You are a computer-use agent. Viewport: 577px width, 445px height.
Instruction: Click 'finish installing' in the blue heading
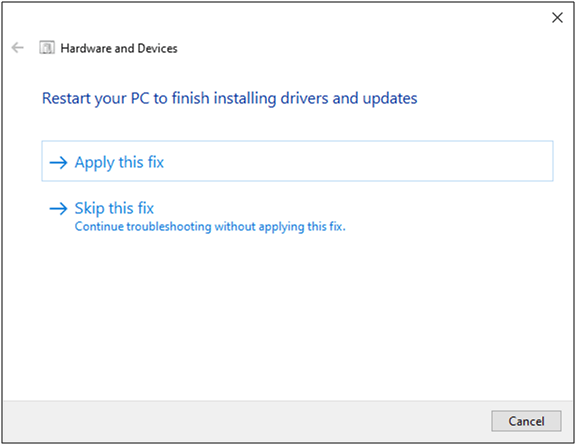click(224, 98)
